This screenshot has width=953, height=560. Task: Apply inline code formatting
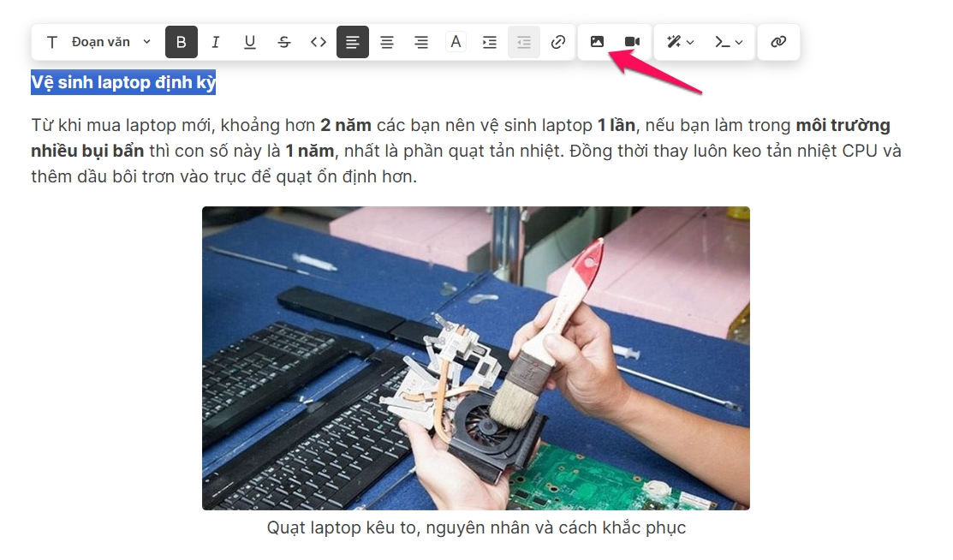coord(319,42)
